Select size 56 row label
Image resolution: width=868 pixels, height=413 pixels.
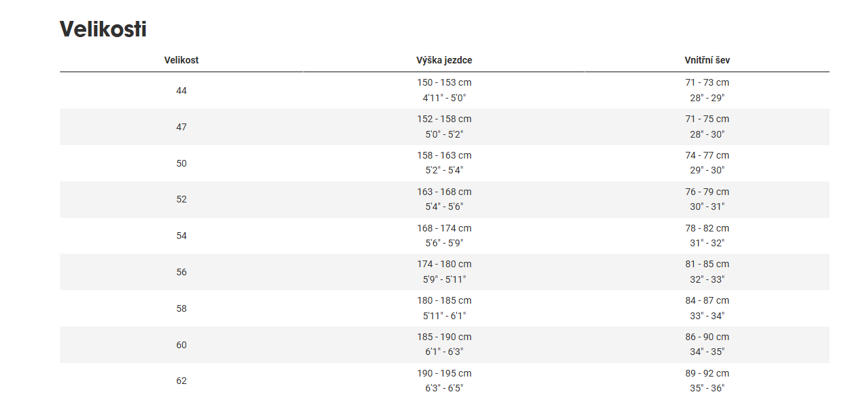tap(181, 272)
